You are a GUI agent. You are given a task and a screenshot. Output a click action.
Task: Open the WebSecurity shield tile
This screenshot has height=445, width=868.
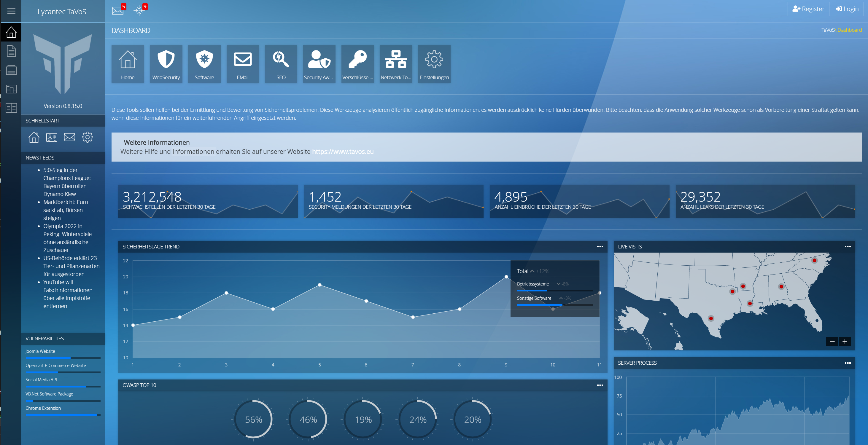(166, 64)
